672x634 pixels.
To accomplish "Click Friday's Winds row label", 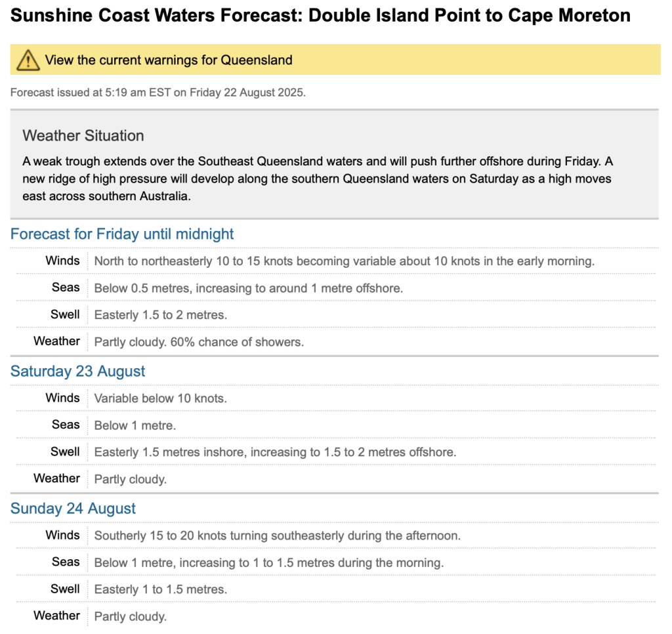I will [x=62, y=261].
